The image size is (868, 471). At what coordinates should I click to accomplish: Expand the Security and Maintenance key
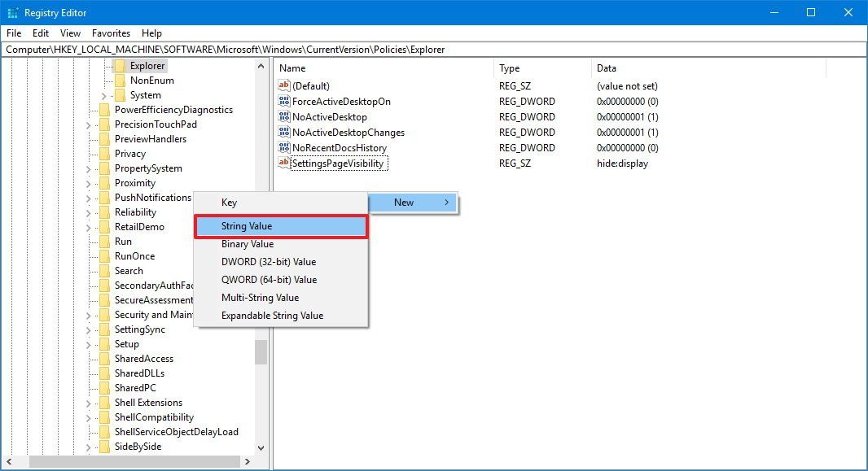[89, 315]
